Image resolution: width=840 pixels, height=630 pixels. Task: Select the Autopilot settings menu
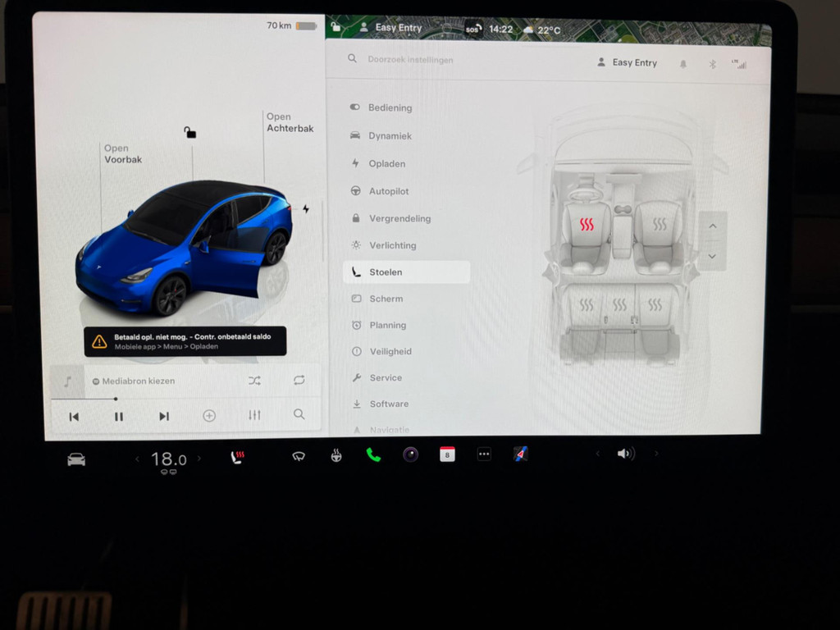pos(388,191)
